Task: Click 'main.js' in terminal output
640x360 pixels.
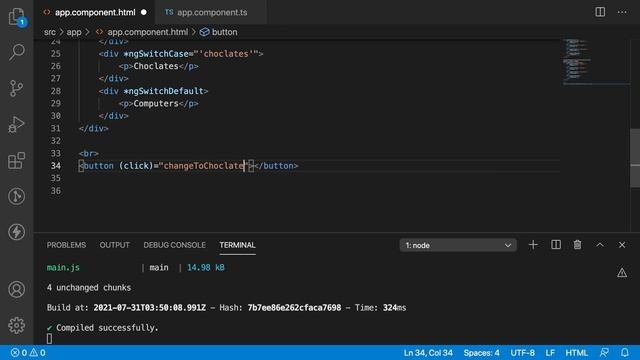Action: 63,268
